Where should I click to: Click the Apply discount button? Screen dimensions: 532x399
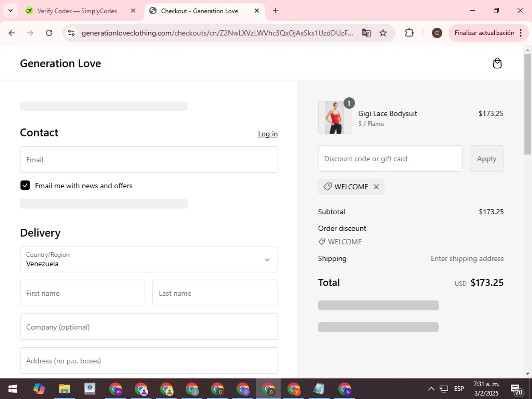(486, 159)
